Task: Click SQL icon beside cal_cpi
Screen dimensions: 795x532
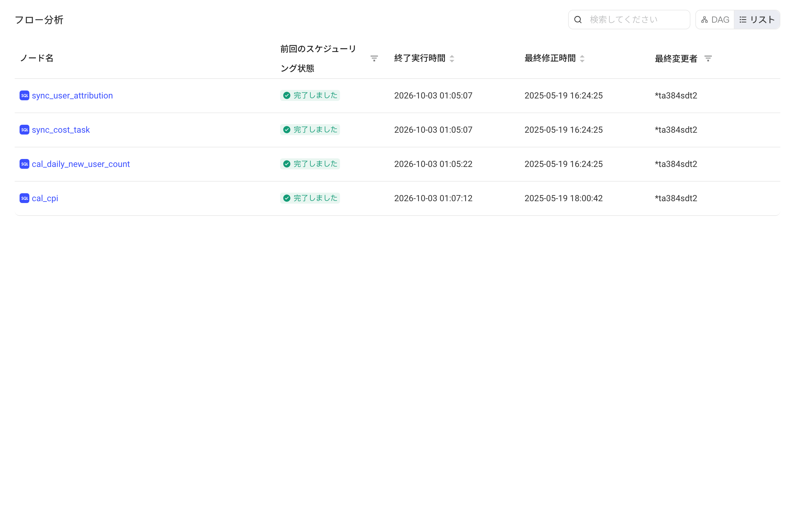Action: tap(24, 198)
